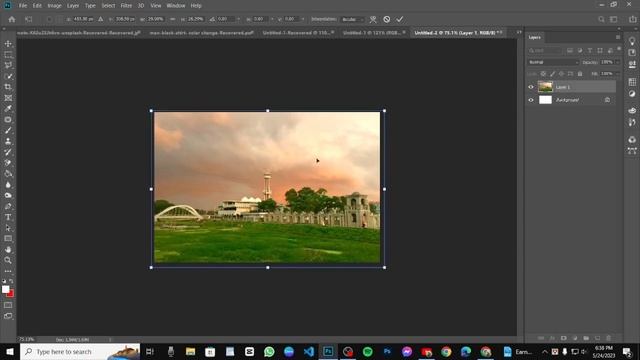Image resolution: width=640 pixels, height=360 pixels.
Task: Expand hidden document tabs arrow
Action: click(x=519, y=32)
